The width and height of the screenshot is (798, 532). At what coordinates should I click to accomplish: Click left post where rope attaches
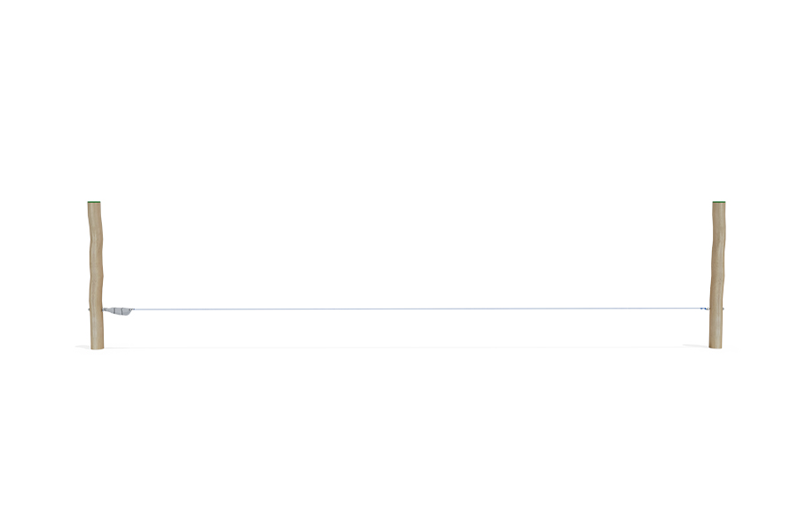pos(96,309)
